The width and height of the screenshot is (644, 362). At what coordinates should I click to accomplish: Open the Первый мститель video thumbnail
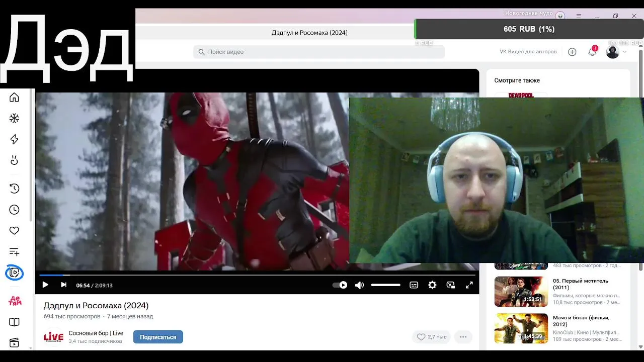pos(521,292)
